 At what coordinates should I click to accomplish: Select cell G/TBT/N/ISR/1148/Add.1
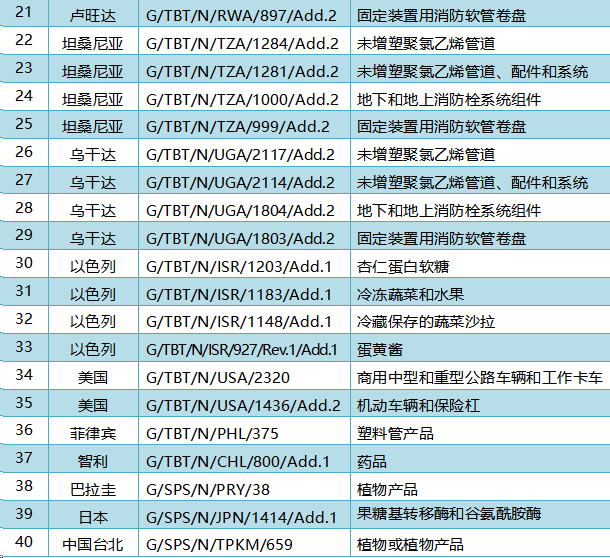click(244, 319)
